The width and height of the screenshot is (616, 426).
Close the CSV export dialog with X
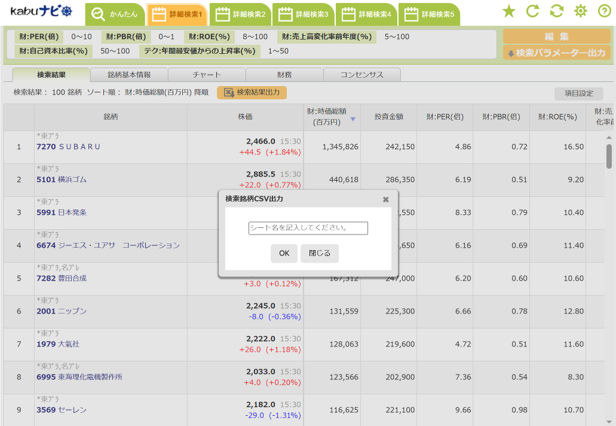386,199
